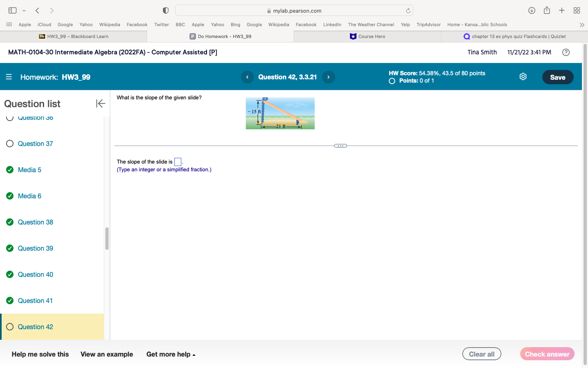588x368 pixels.
Task: Show all tabs with the grid icon
Action: 577,10
